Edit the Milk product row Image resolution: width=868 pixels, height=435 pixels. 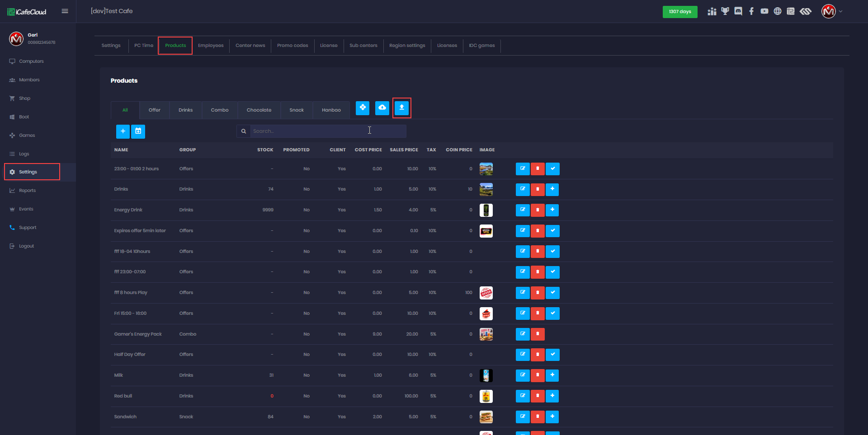(523, 375)
